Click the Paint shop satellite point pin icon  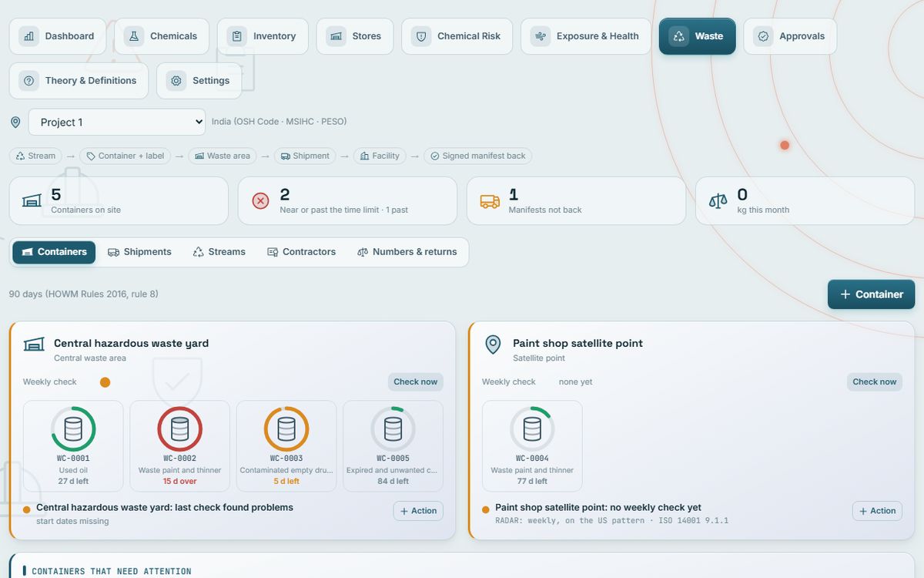[493, 344]
